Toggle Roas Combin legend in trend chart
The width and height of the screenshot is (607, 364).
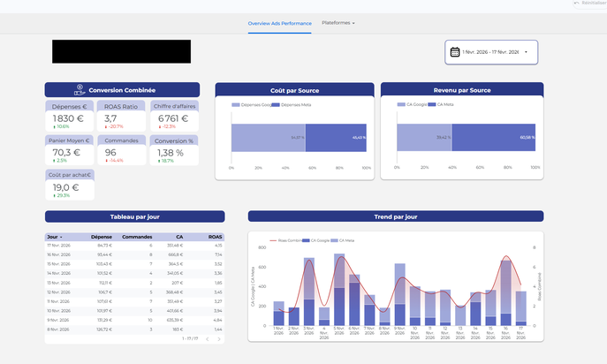(x=287, y=240)
